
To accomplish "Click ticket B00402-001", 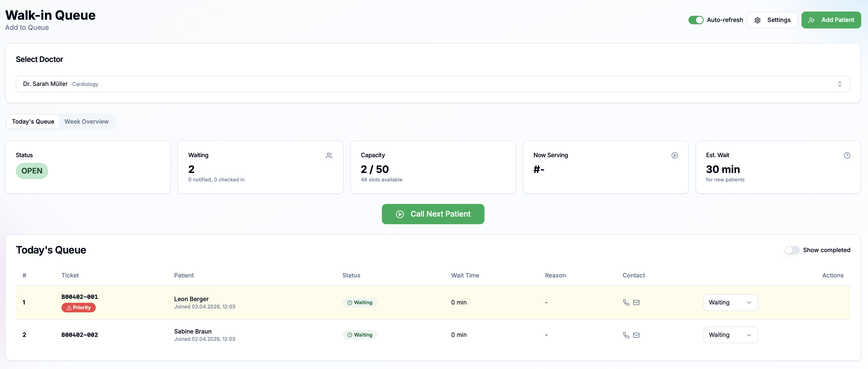I will tap(79, 297).
